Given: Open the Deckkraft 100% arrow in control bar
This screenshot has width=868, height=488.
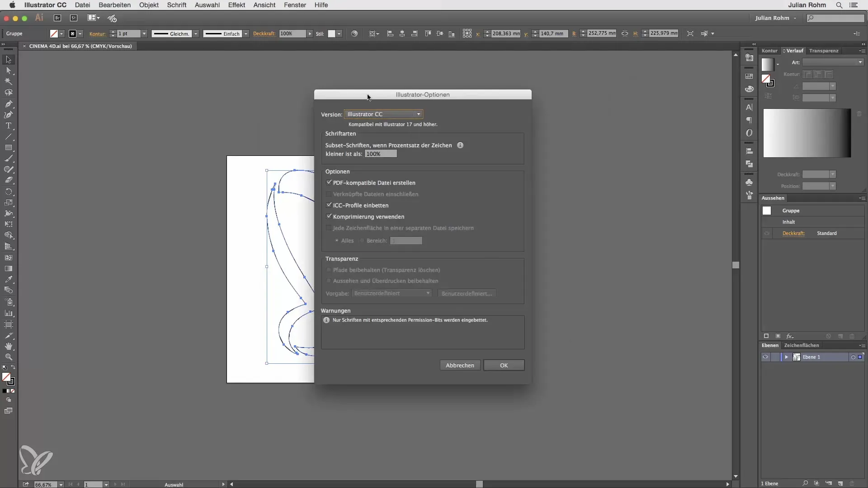Looking at the screenshot, I should point(310,33).
